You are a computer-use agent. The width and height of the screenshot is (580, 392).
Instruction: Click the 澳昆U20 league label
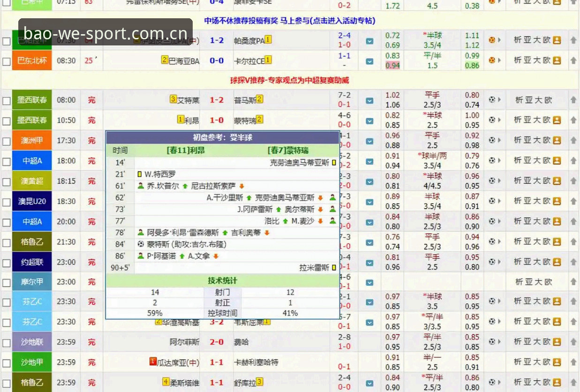(x=32, y=201)
